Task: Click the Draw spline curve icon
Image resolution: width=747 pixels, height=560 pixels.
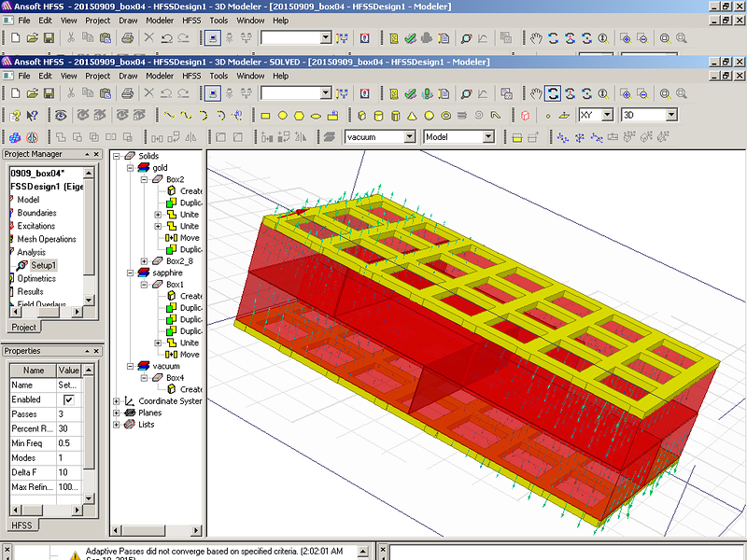Action: pos(186,115)
